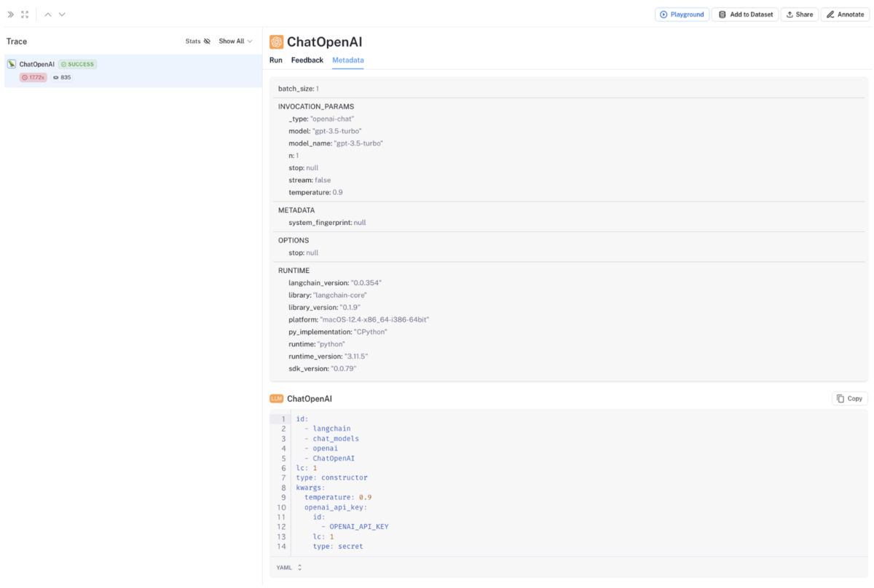Click the 835 token count badge
Viewport: 874px width, 588px height.
[62, 77]
